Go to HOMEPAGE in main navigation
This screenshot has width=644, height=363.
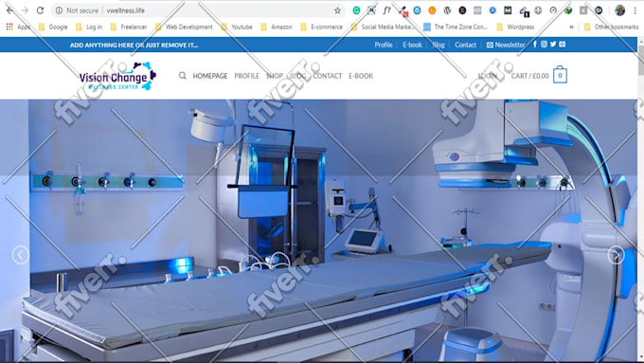(x=210, y=76)
